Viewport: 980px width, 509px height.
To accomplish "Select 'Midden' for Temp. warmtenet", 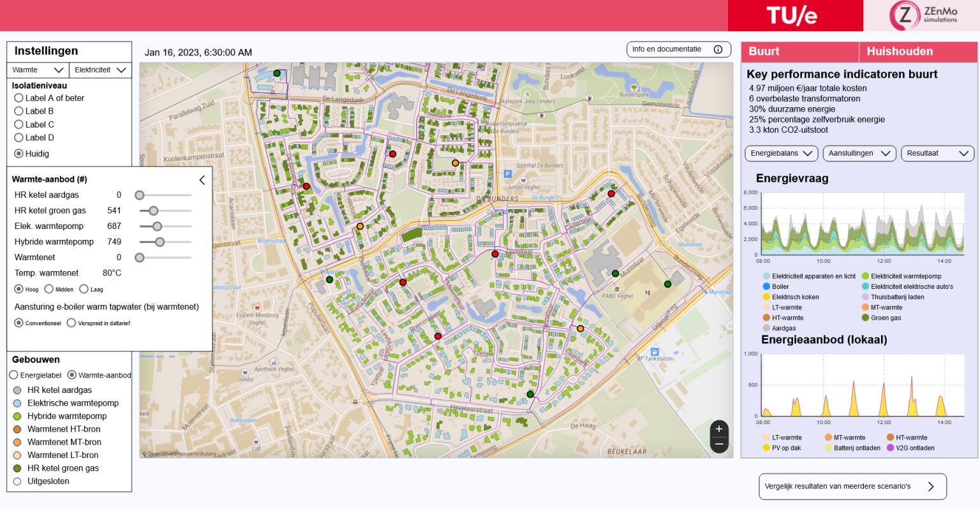I will [x=48, y=289].
